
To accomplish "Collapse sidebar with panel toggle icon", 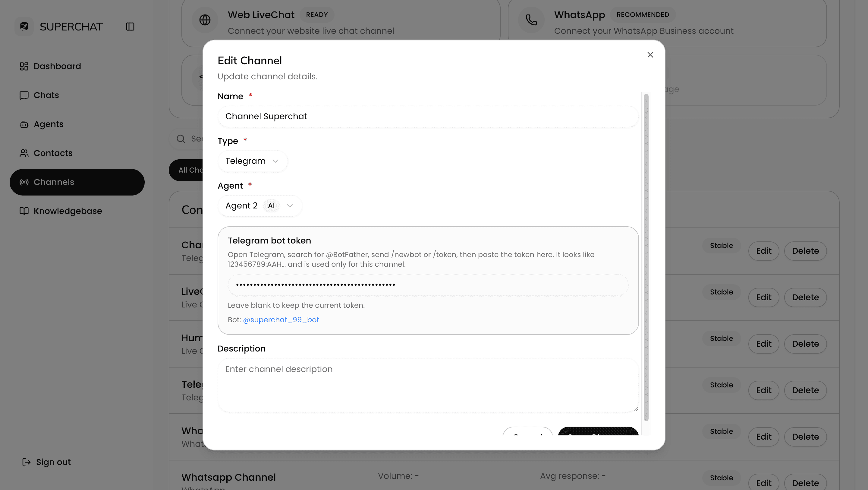I will 130,27.
